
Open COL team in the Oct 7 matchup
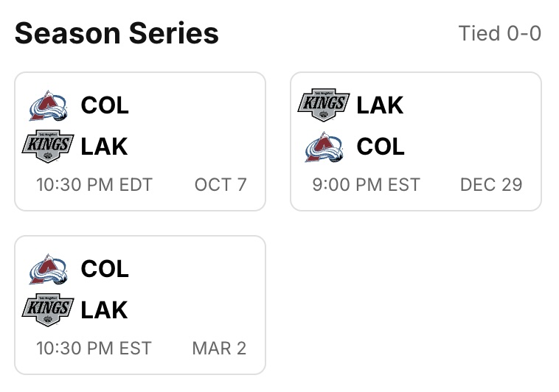pyautogui.click(x=105, y=105)
